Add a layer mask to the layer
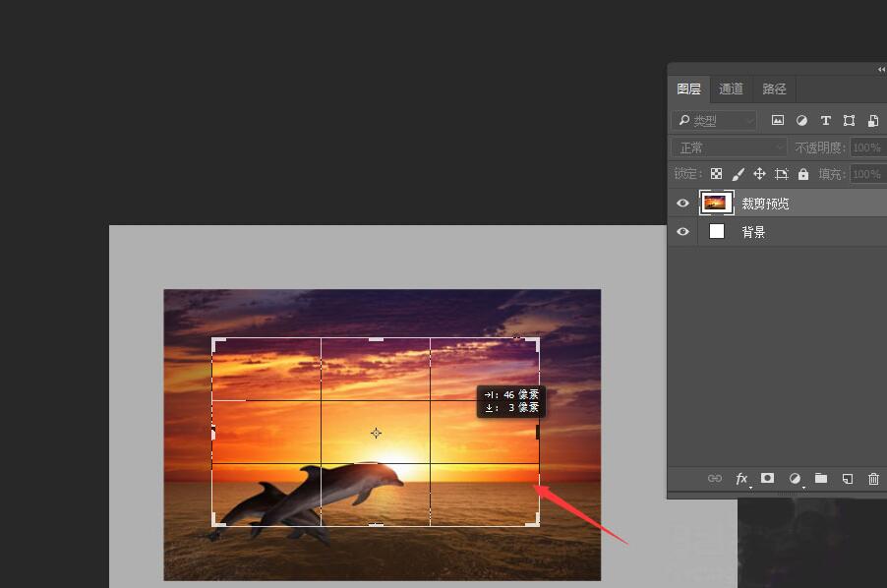The height and width of the screenshot is (588, 887). pyautogui.click(x=768, y=479)
